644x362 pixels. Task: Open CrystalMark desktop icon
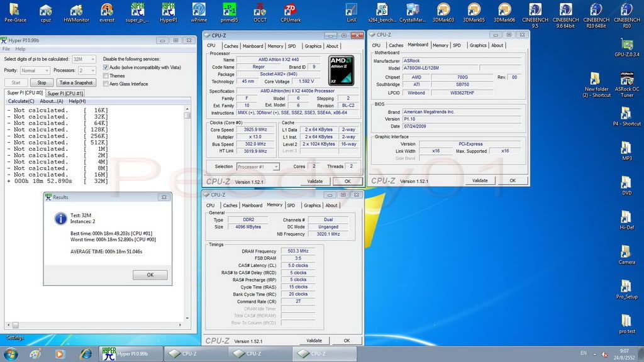click(x=413, y=13)
